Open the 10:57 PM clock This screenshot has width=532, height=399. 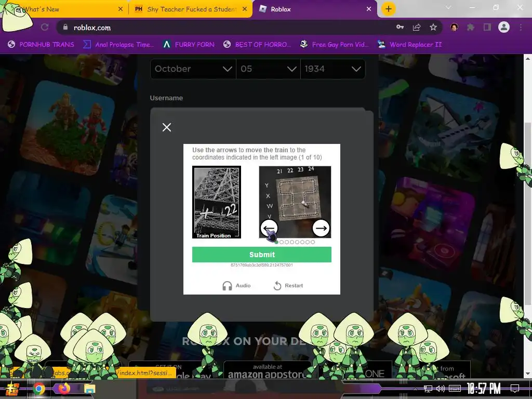(484, 389)
